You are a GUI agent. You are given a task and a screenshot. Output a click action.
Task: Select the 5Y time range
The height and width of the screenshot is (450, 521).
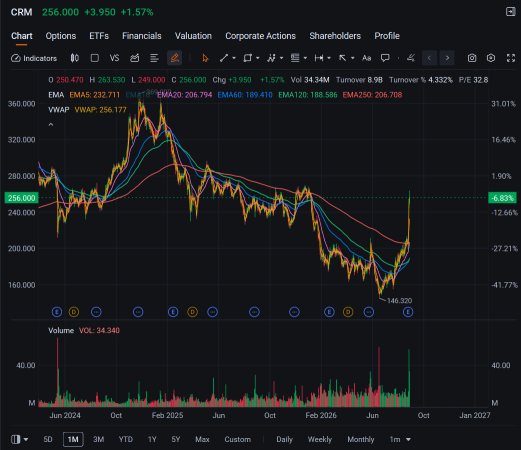coord(176,440)
